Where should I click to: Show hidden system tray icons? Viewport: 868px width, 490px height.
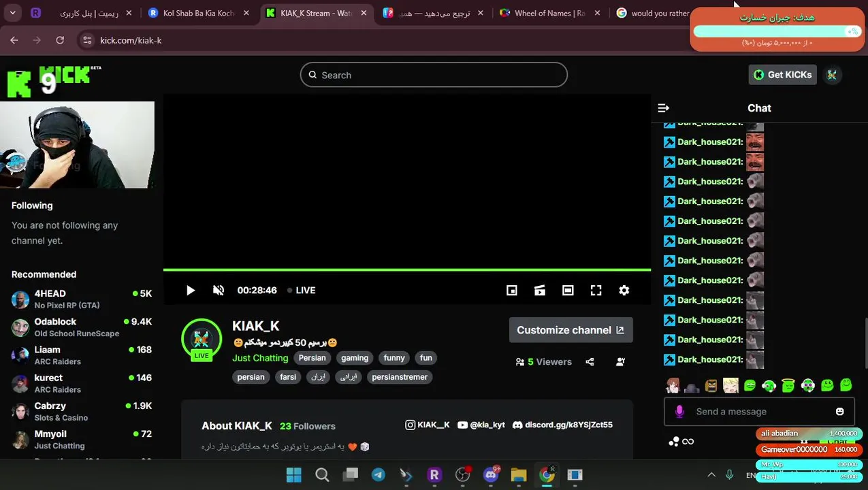711,475
